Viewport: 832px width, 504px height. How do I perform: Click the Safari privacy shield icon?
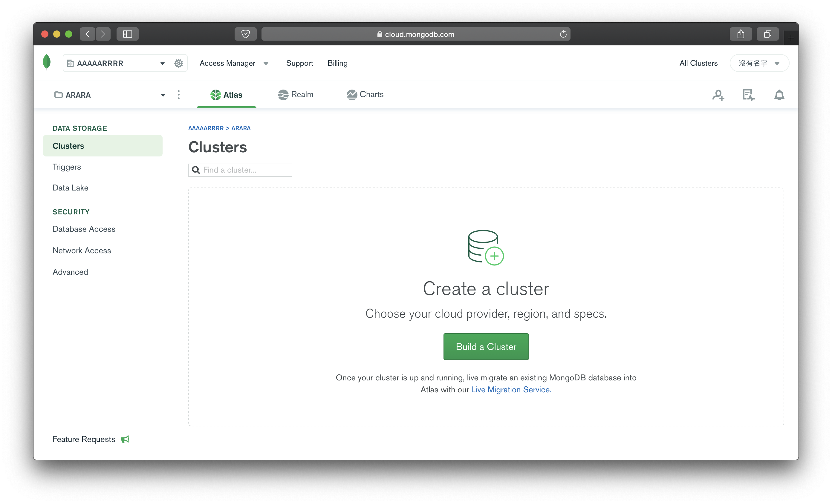[x=245, y=34]
